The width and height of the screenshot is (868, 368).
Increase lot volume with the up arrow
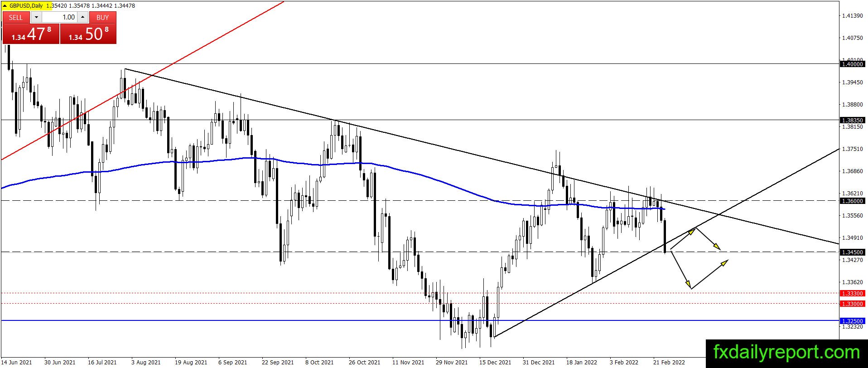[x=82, y=17]
